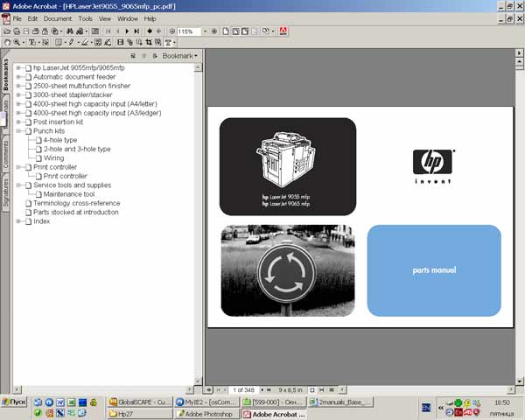525x420 pixels.
Task: Expand hp LaserJet 9055mfp/9065mfp bookmark
Action: coord(18,68)
